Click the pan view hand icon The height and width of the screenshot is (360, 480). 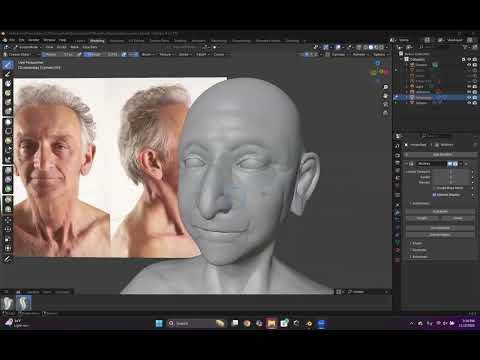(386, 96)
